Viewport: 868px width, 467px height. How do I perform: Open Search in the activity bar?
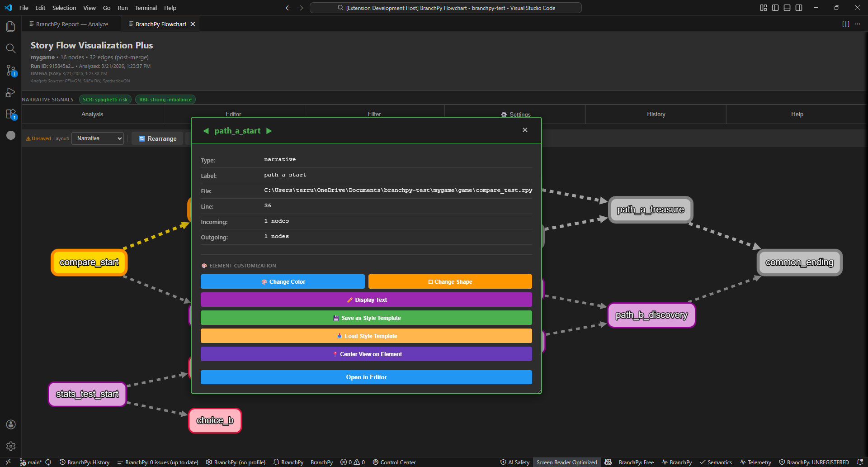coord(11,48)
